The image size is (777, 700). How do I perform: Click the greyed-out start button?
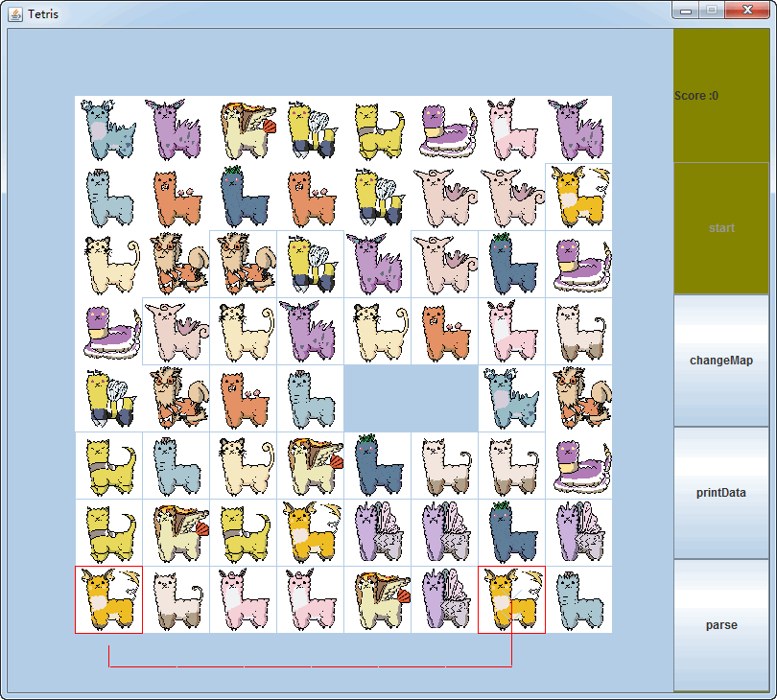click(721, 228)
